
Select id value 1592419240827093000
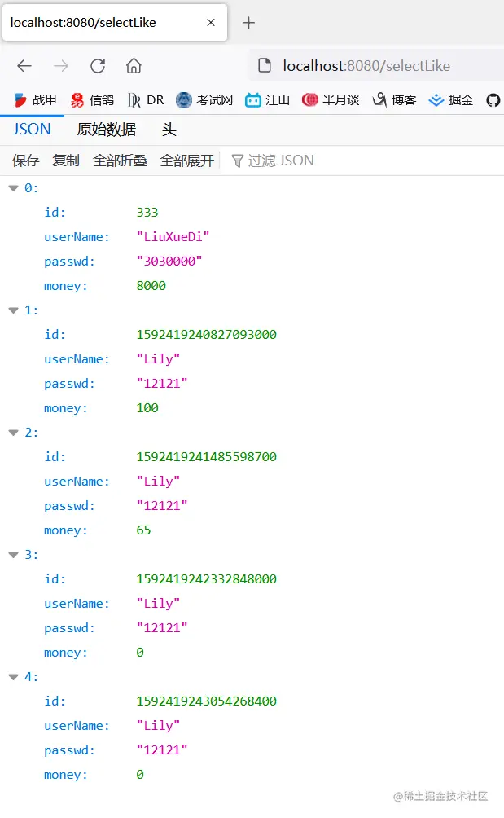[206, 335]
